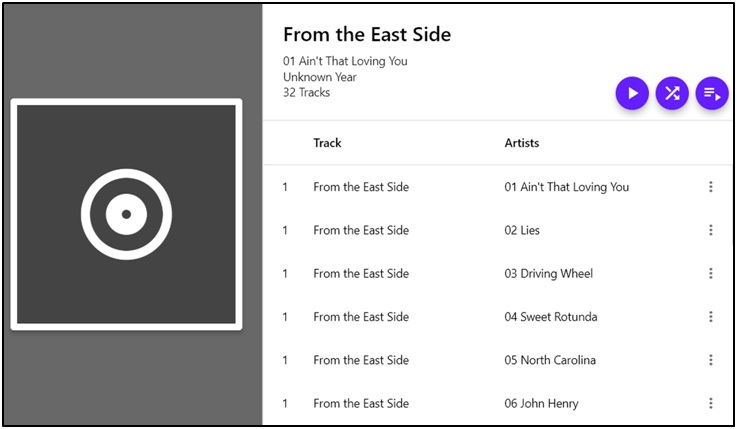Show options for 04 Sweet Rotunda track
This screenshot has width=737, height=429.
pos(710,317)
